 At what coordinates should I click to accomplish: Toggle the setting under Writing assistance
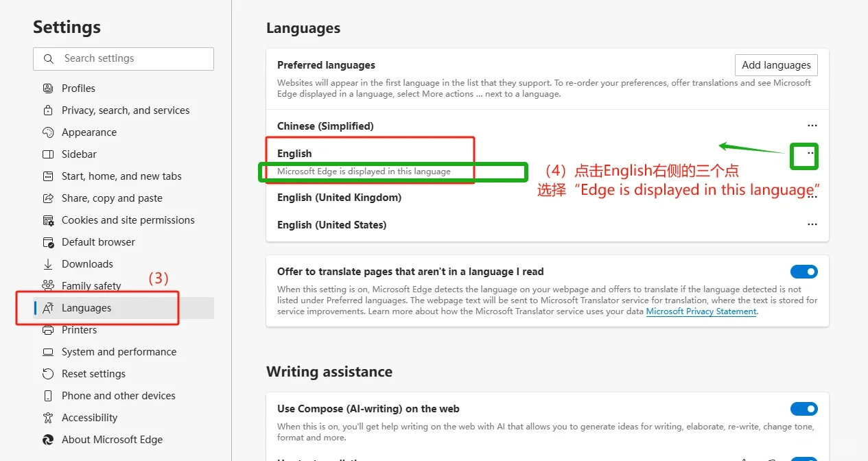point(804,408)
